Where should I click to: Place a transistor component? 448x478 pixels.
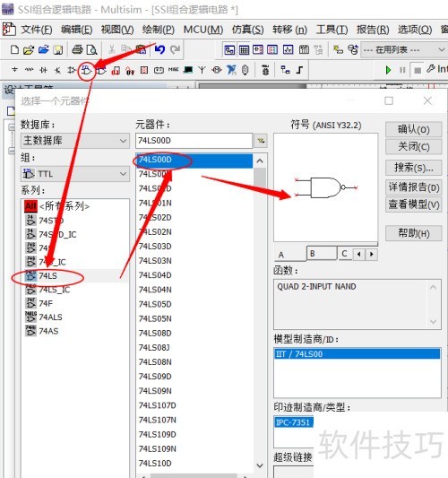point(57,70)
